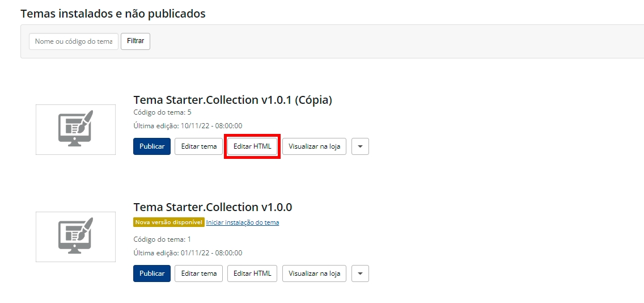Image resolution: width=644 pixels, height=303 pixels.
Task: Click the Tema Starter.Collection v1.0.0 thumbnail icon
Action: (75, 237)
